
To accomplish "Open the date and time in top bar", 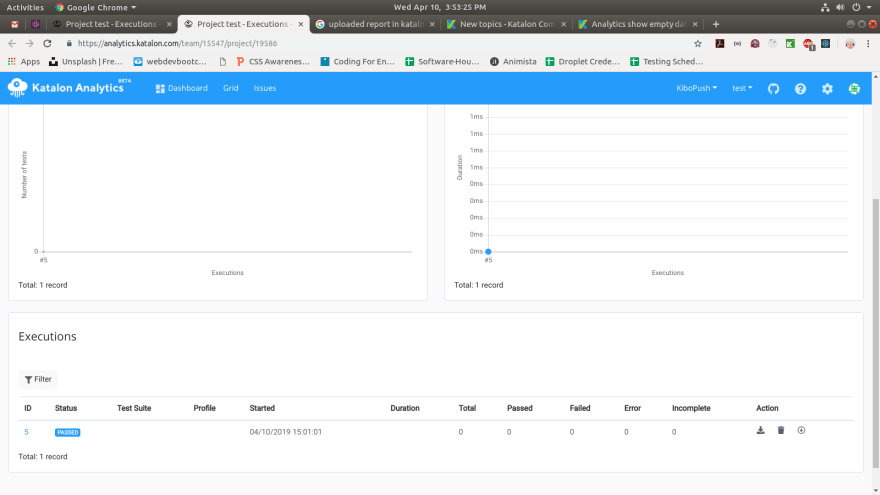I will click(x=440, y=7).
